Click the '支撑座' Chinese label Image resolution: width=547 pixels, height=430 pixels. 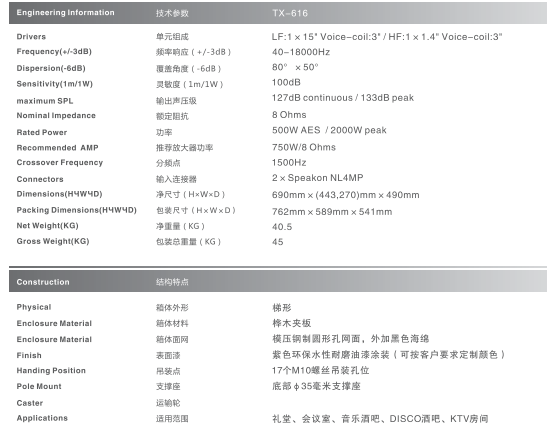click(168, 386)
